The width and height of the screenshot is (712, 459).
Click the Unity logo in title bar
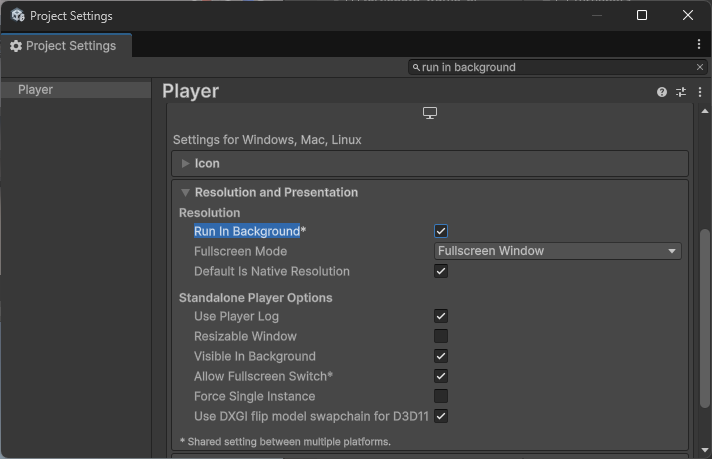click(17, 16)
